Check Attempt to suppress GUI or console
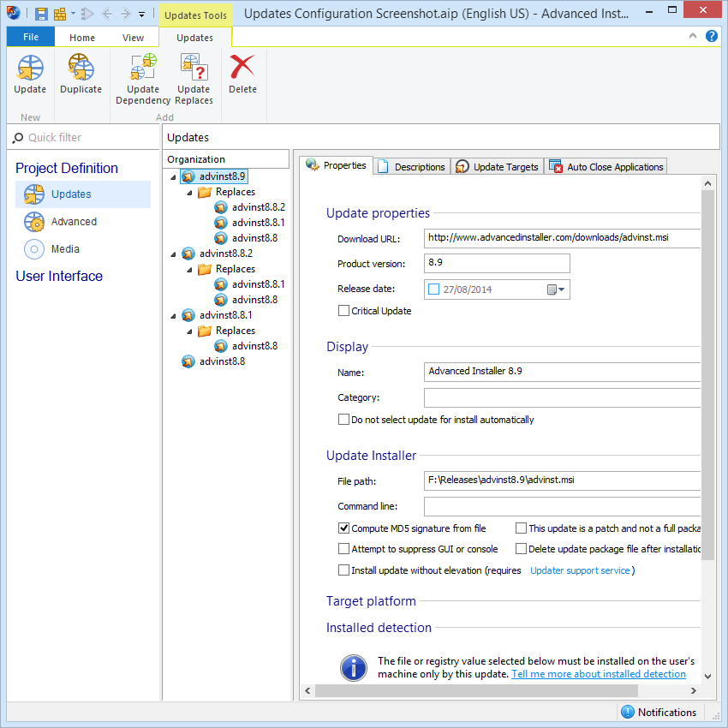This screenshot has width=728, height=728. click(343, 549)
